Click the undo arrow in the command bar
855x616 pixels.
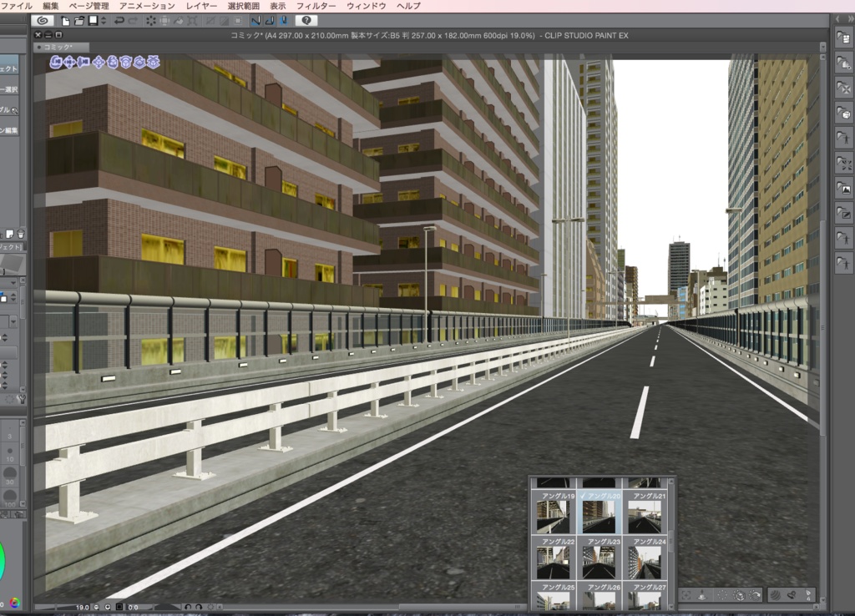coord(119,18)
